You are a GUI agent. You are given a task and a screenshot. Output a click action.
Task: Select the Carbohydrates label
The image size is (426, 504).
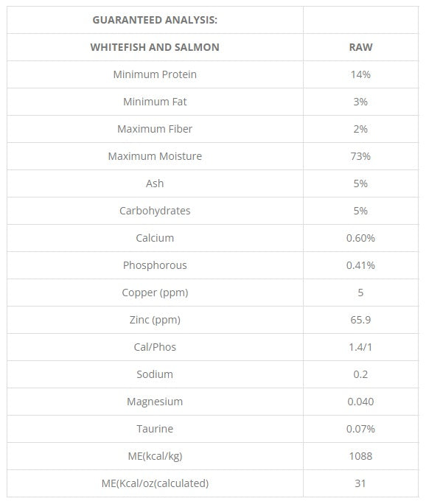point(155,211)
